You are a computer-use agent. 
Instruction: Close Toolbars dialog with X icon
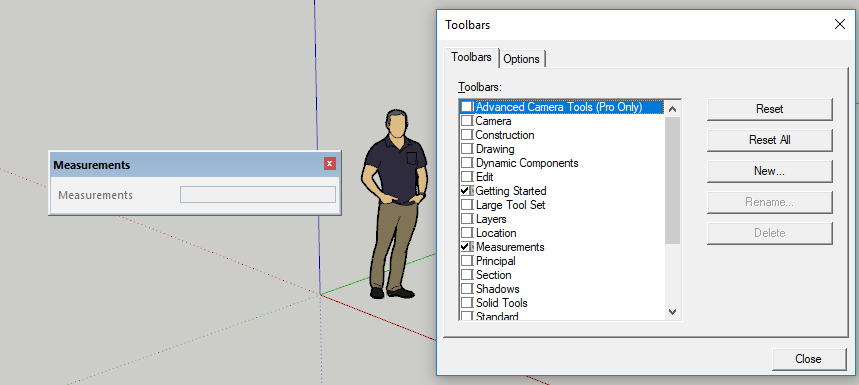point(839,24)
